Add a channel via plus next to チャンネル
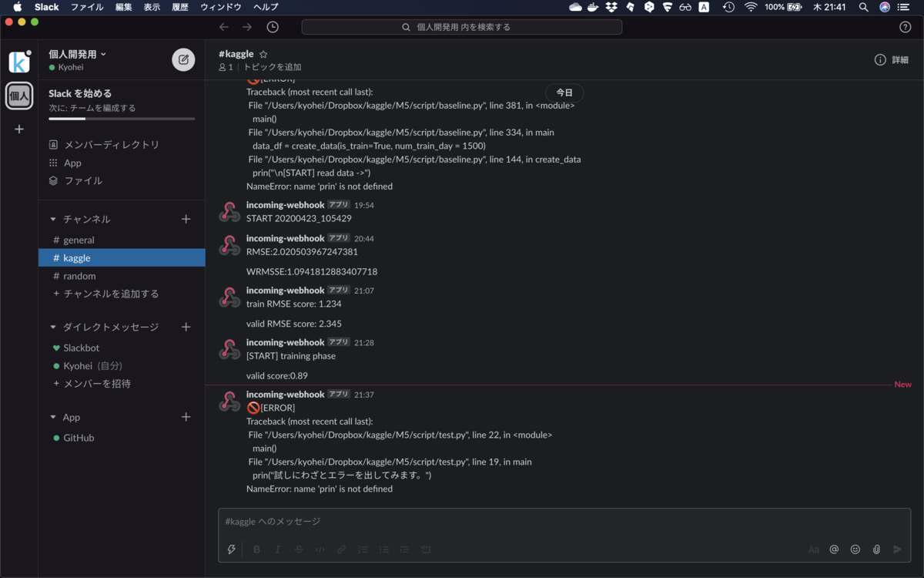Image resolution: width=924 pixels, height=578 pixels. pyautogui.click(x=186, y=219)
